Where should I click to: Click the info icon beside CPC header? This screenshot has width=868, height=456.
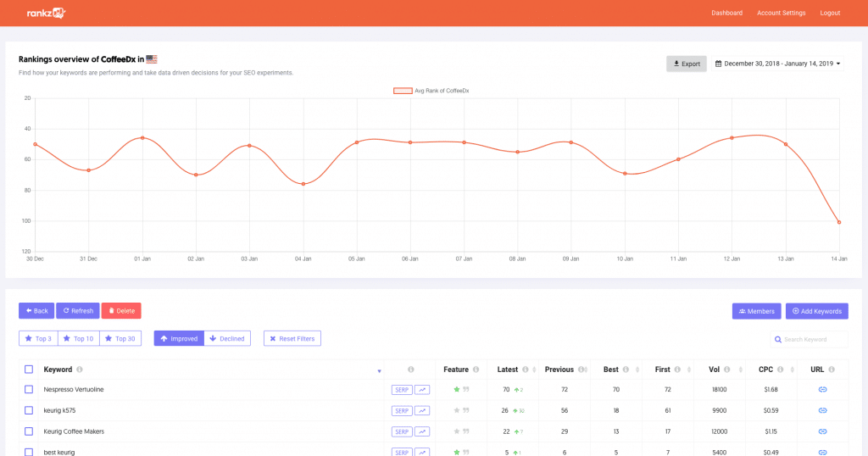[x=780, y=370]
